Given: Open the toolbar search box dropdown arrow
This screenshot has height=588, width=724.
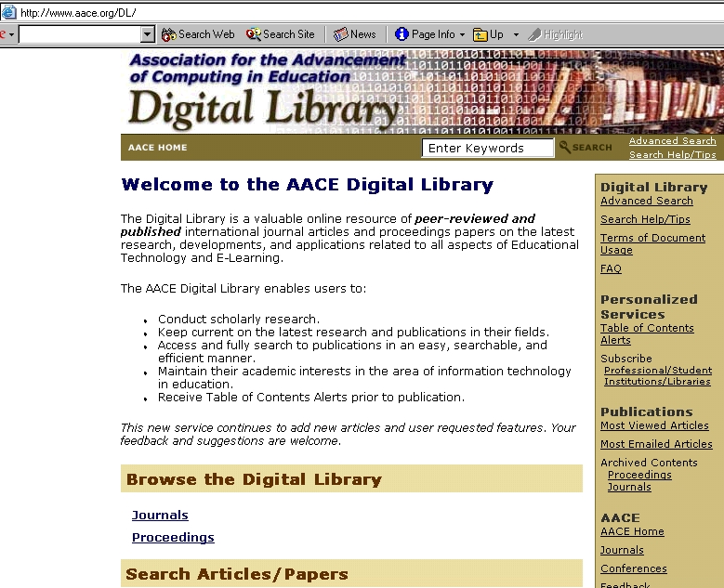Looking at the screenshot, I should click(x=147, y=34).
